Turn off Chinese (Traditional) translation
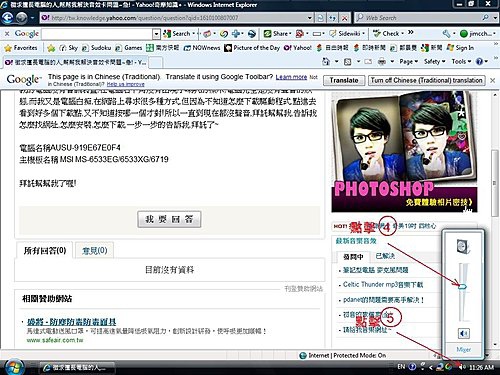Image resolution: width=500 pixels, height=375 pixels. click(x=427, y=80)
